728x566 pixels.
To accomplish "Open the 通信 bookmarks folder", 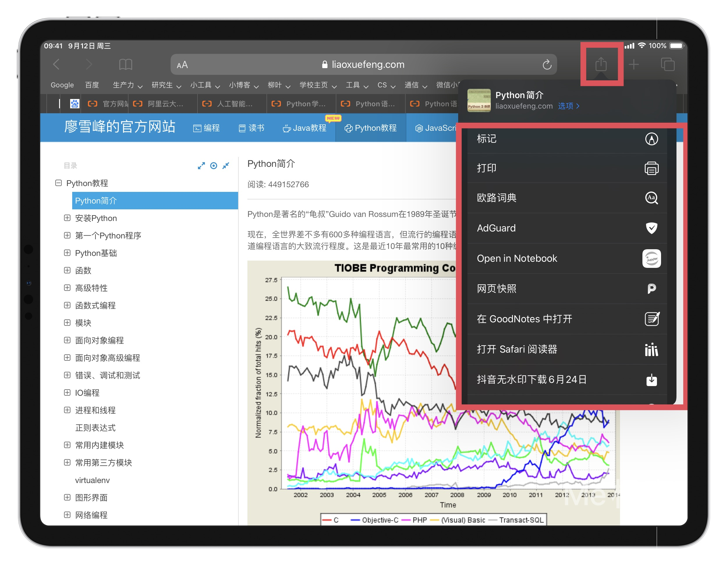I will click(x=416, y=85).
